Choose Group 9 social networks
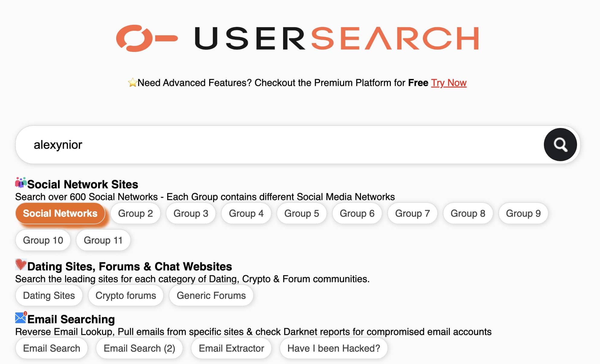 [523, 213]
